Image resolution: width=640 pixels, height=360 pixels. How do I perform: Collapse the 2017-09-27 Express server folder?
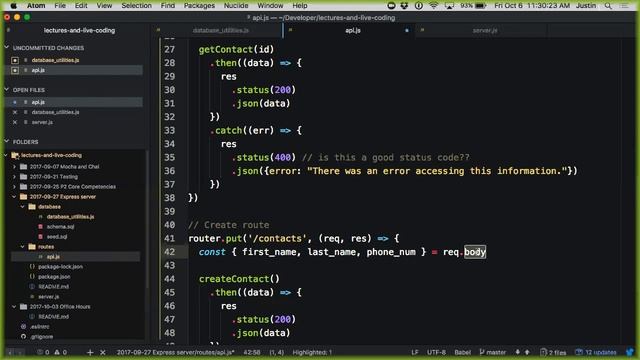[15, 197]
